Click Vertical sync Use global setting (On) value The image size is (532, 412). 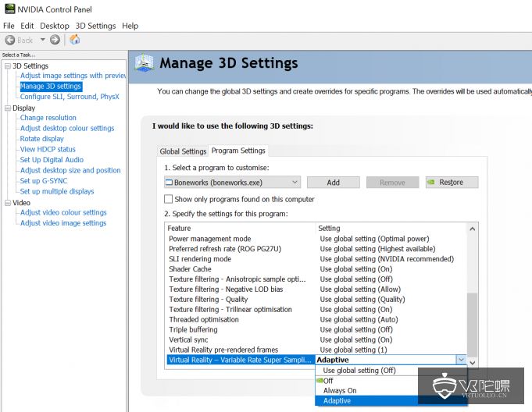coord(356,340)
